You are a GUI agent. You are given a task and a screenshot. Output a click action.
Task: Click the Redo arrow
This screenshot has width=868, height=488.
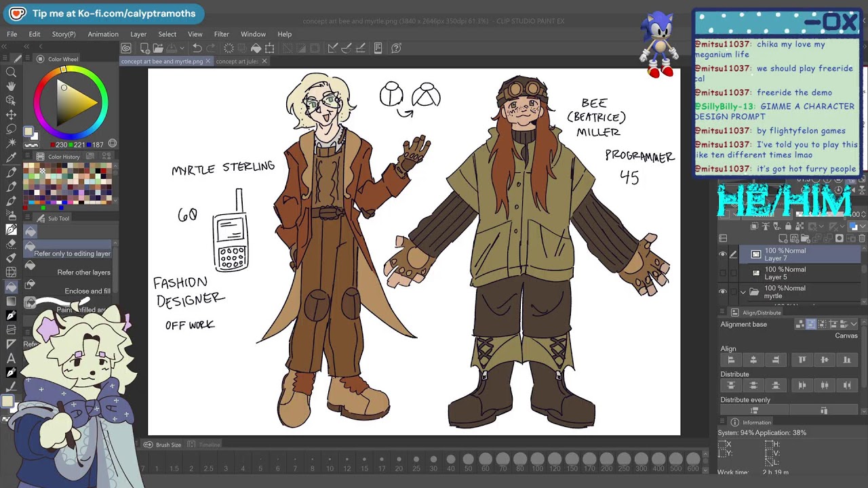point(211,48)
